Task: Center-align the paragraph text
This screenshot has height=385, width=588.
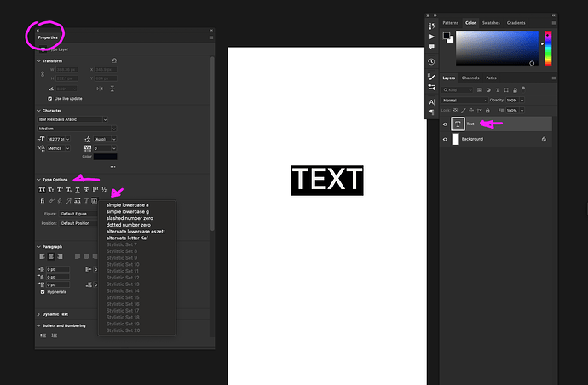Action: (x=52, y=256)
